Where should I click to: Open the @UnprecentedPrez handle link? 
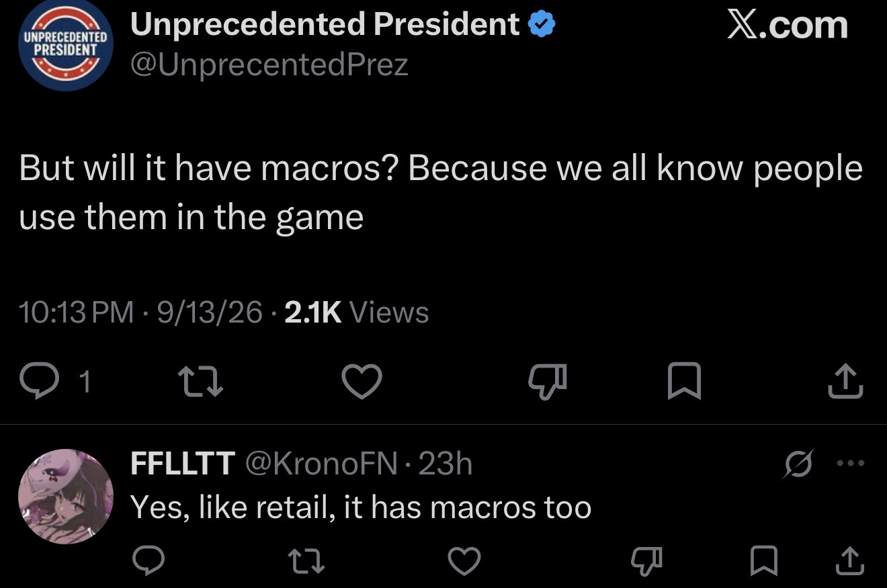[x=269, y=65]
